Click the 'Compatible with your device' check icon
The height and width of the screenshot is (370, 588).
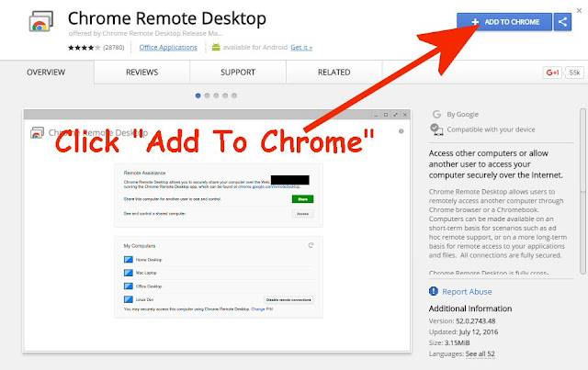436,129
